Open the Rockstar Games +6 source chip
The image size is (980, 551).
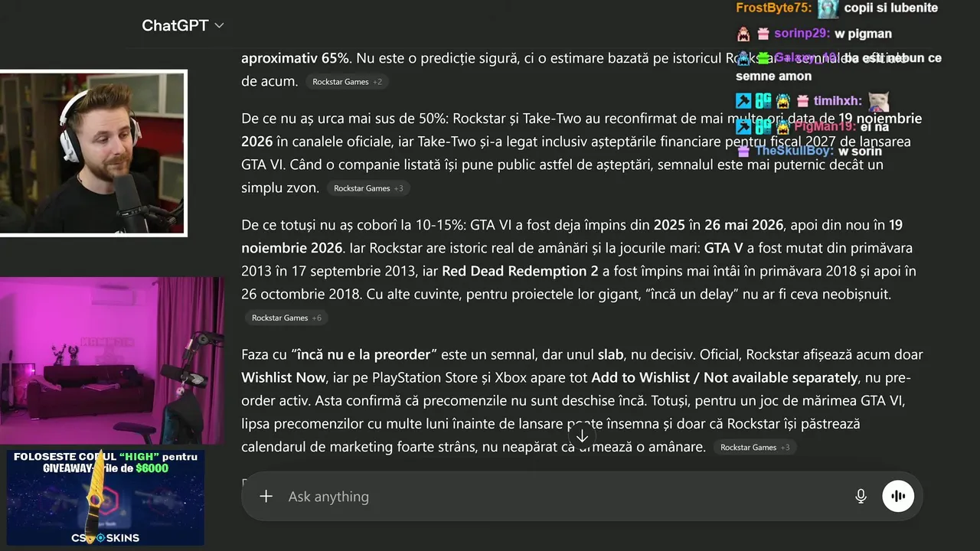286,318
